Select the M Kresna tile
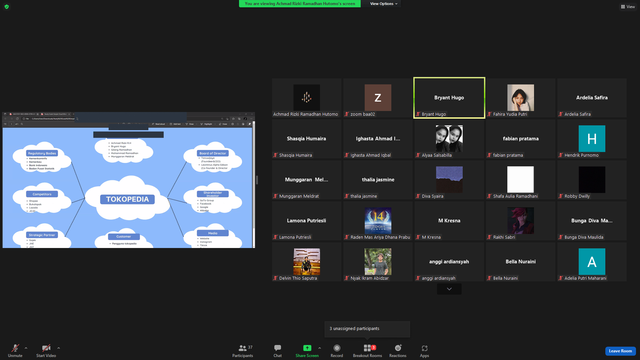Screen dimensions: 640x360 pyautogui.click(x=449, y=221)
